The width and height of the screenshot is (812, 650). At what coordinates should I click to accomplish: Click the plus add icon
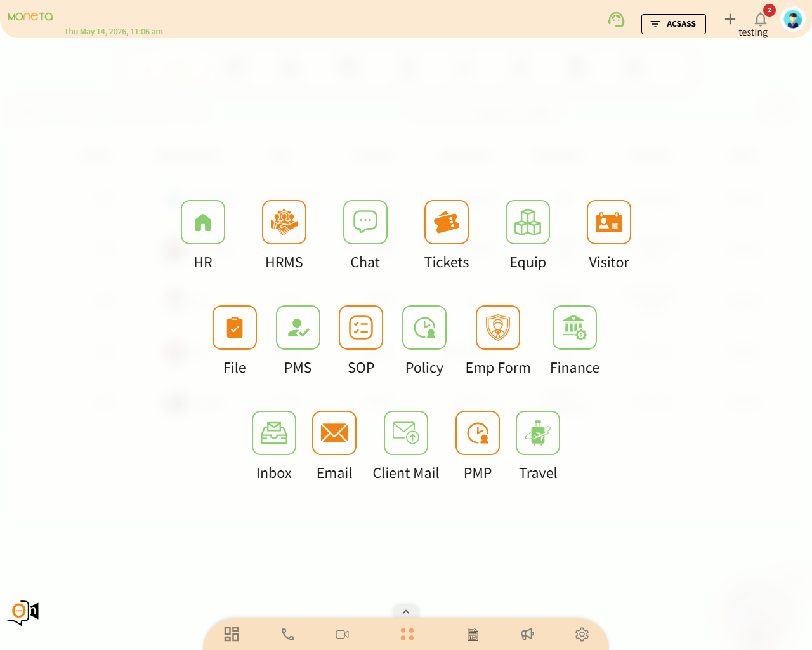click(x=730, y=19)
